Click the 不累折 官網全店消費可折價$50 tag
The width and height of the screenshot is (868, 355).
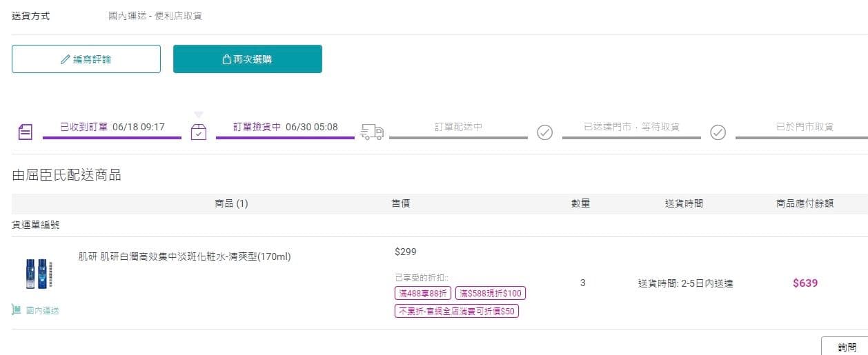click(x=457, y=311)
